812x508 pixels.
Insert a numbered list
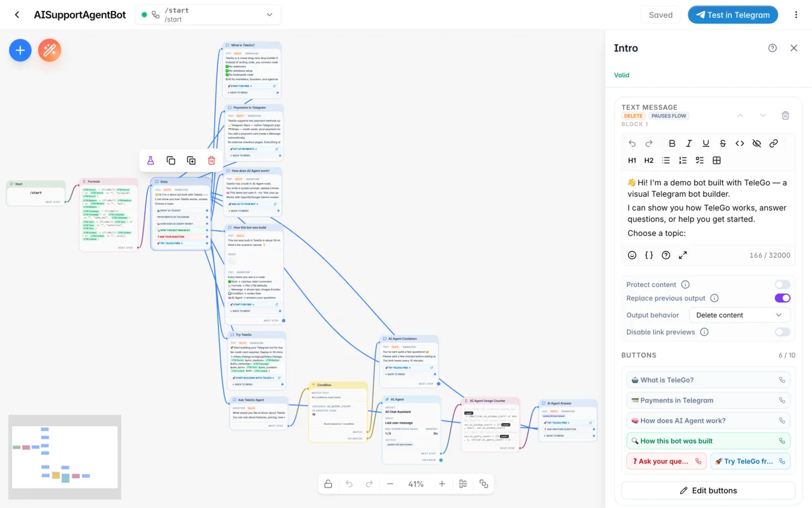[683, 161]
